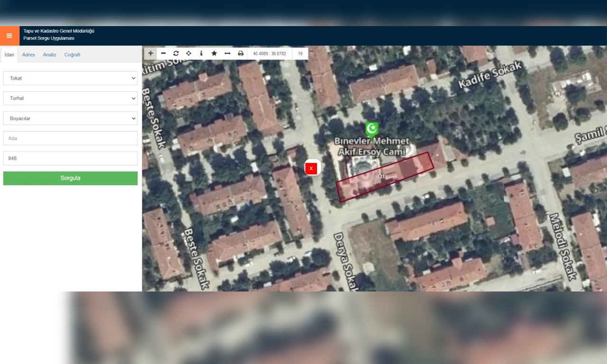Switch to the Adres tab
This screenshot has width=607, height=364.
(28, 55)
